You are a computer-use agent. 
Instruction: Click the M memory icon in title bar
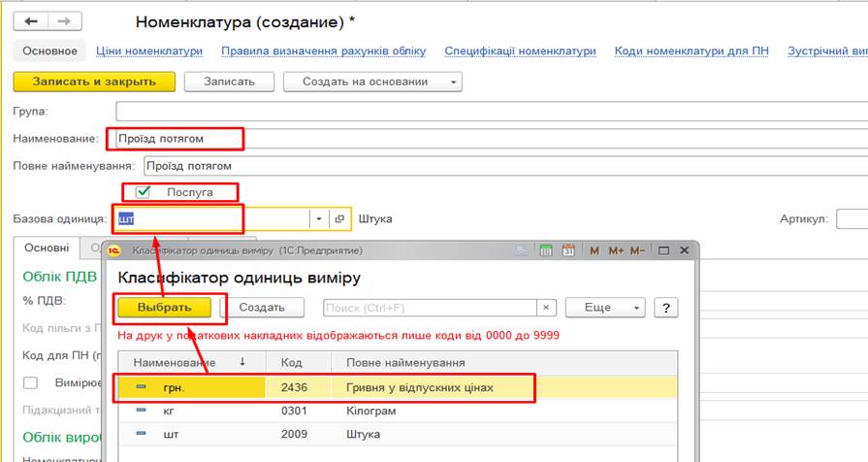point(595,251)
